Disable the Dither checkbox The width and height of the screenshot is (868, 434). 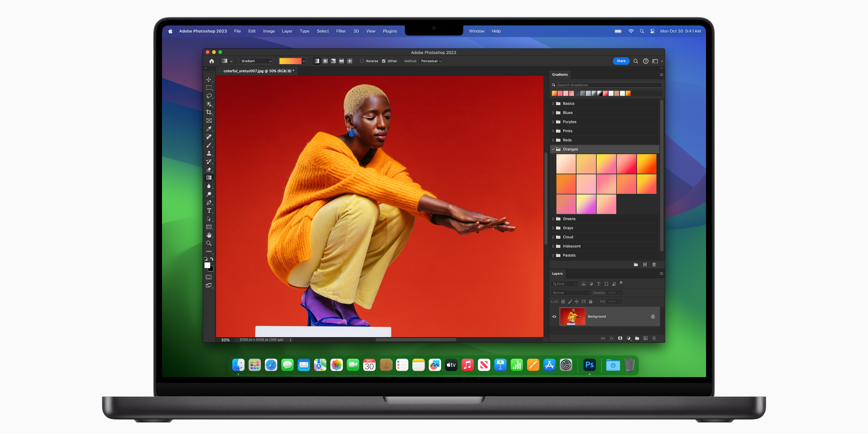pyautogui.click(x=384, y=61)
